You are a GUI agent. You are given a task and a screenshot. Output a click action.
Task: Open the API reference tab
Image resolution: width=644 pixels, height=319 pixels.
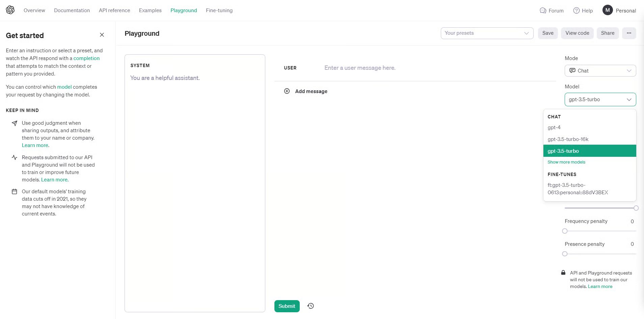tap(114, 10)
